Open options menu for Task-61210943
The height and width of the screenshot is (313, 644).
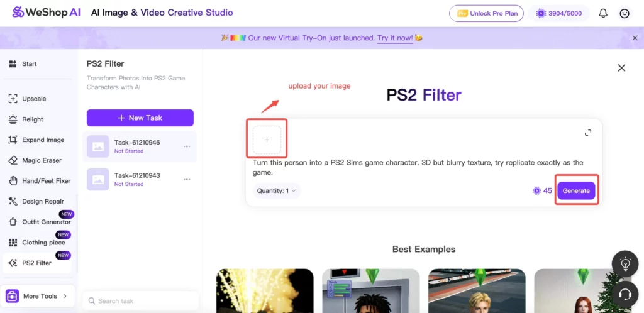(187, 179)
